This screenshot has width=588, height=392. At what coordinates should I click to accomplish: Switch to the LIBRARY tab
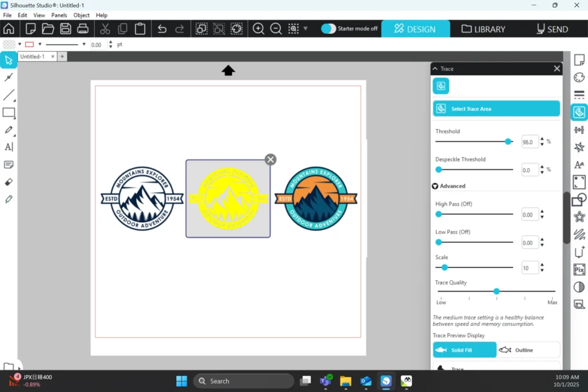483,29
